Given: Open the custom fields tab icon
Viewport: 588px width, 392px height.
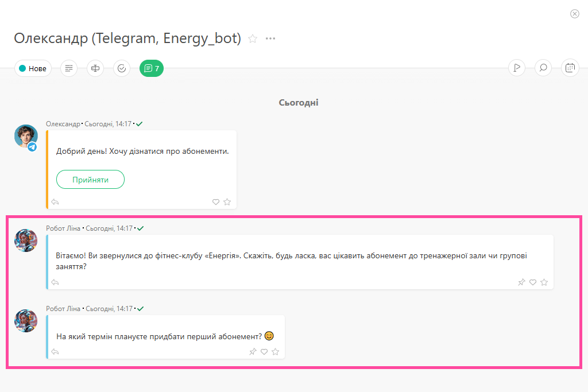Looking at the screenshot, I should [95, 68].
